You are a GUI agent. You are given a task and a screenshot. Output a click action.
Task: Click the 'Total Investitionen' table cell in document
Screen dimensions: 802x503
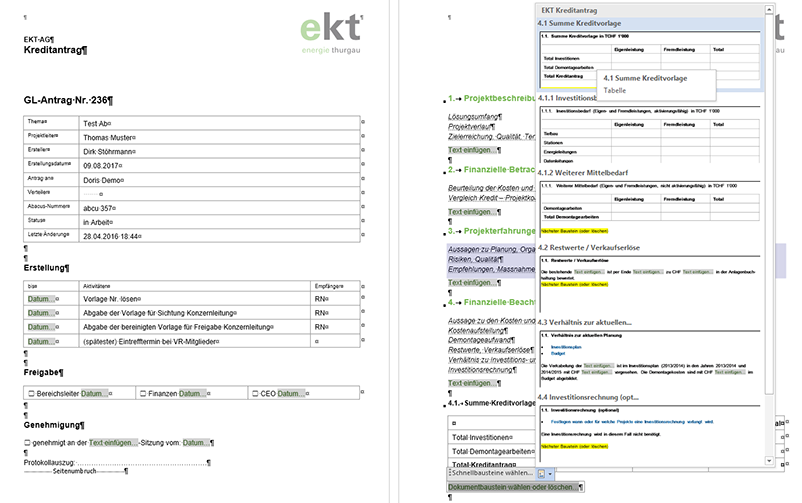[492, 438]
